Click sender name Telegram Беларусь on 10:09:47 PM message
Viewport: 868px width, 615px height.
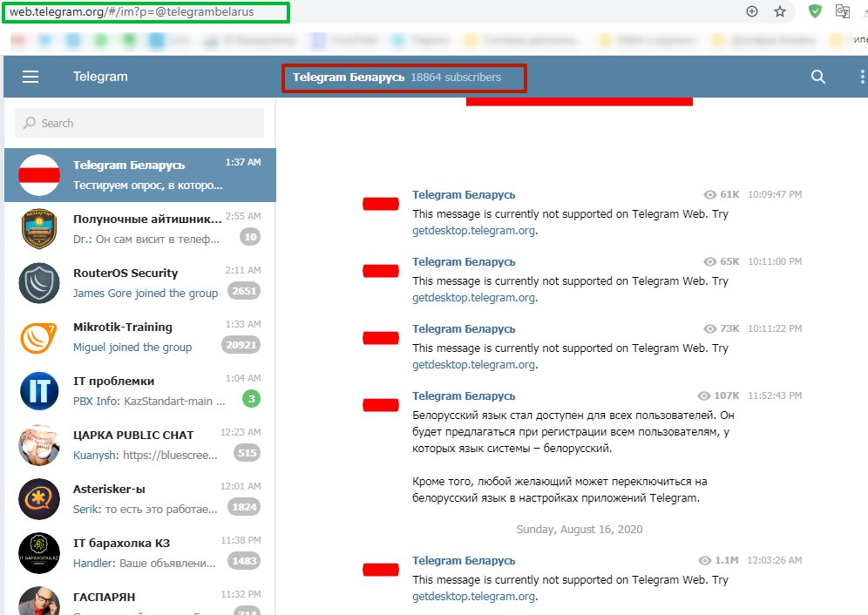(464, 195)
